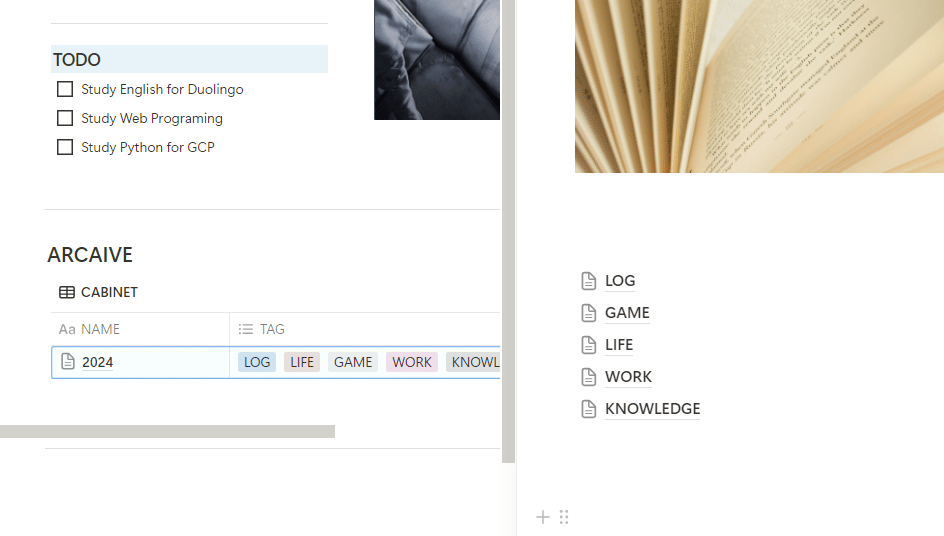The width and height of the screenshot is (944, 536).
Task: Open the TAG column header menu
Action: 365,329
